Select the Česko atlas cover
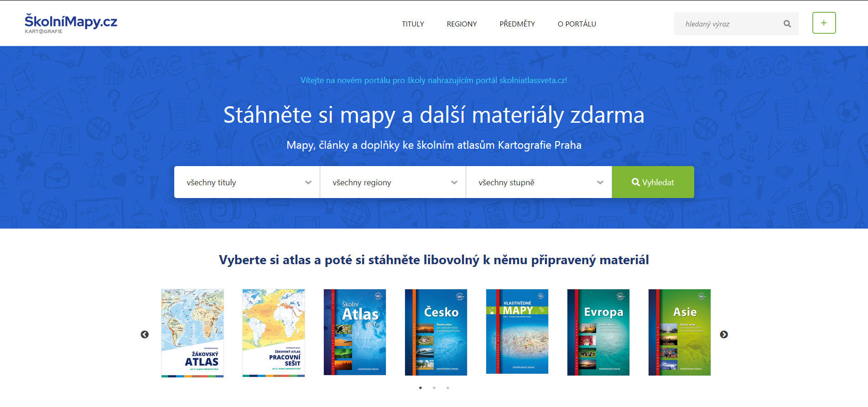The width and height of the screenshot is (868, 407). coord(436,332)
